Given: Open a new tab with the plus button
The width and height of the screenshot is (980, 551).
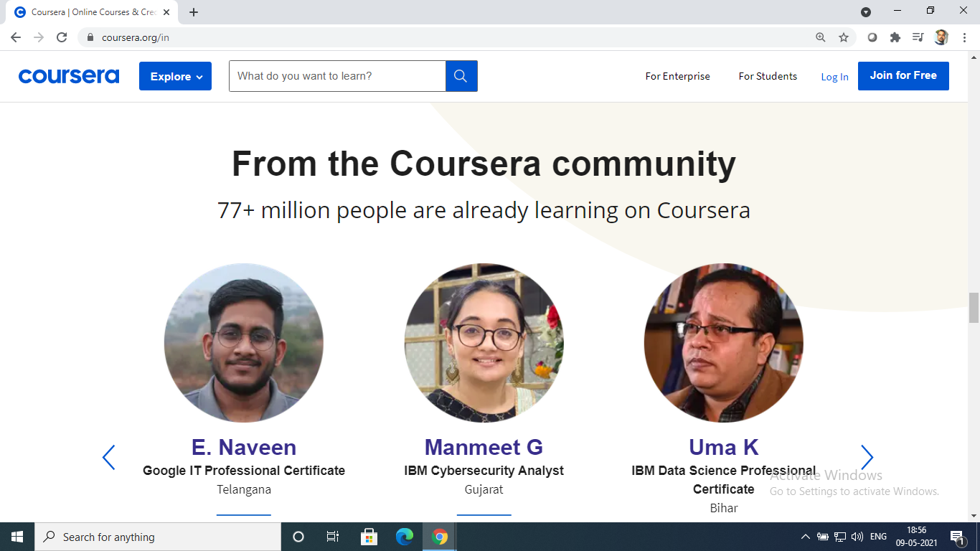Looking at the screenshot, I should [194, 12].
